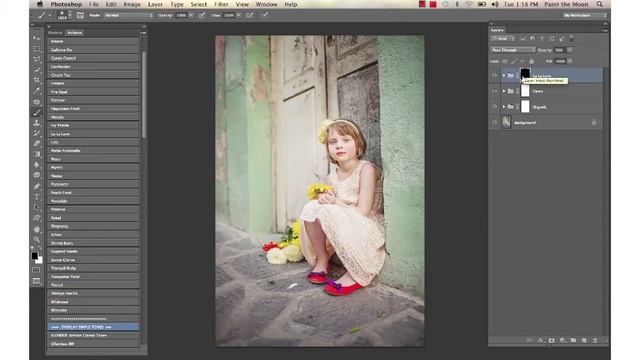
Task: Toggle Quick Mask mode icon
Action: (37, 270)
